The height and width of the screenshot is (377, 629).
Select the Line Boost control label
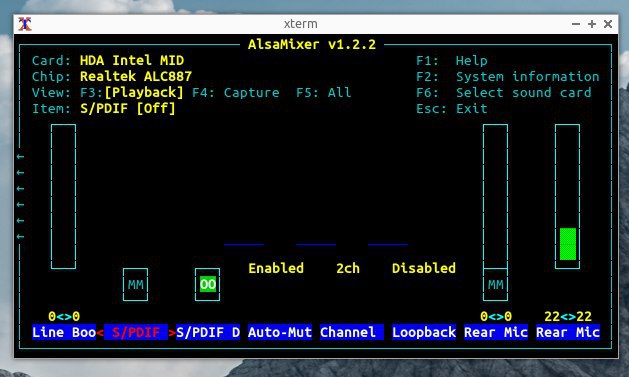coord(64,332)
